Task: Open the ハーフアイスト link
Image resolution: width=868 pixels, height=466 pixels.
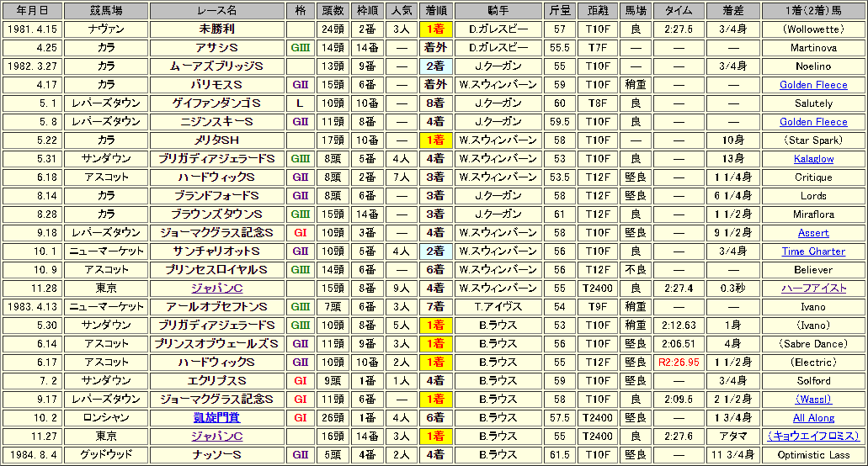Action: 813,288
